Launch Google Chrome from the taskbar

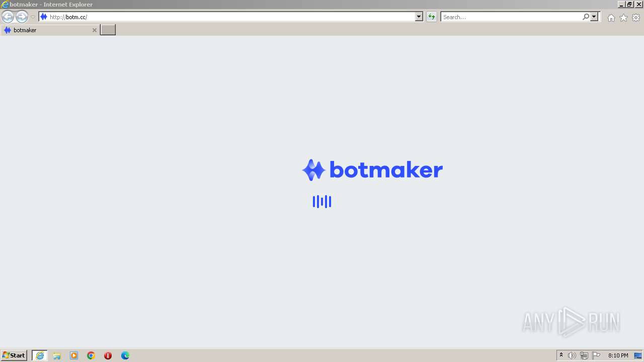click(x=91, y=355)
